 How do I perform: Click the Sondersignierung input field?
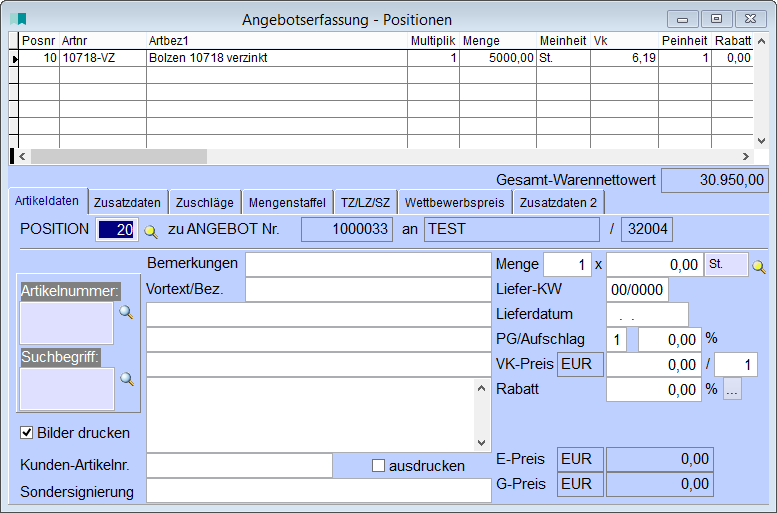click(x=319, y=490)
